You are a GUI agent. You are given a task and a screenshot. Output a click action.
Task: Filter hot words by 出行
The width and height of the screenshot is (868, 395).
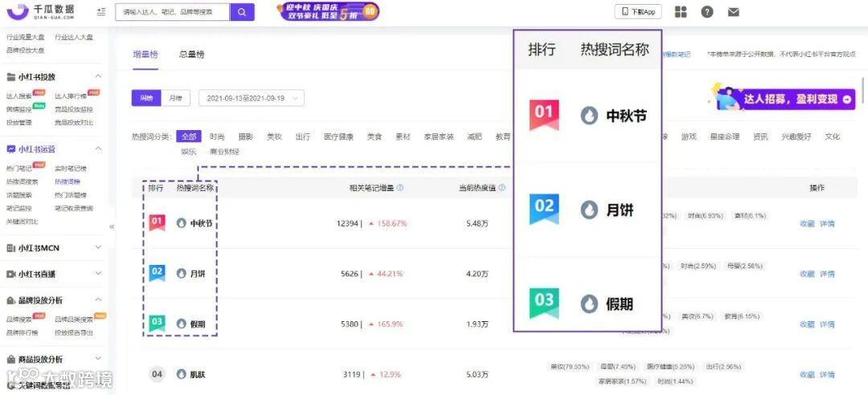(x=303, y=136)
